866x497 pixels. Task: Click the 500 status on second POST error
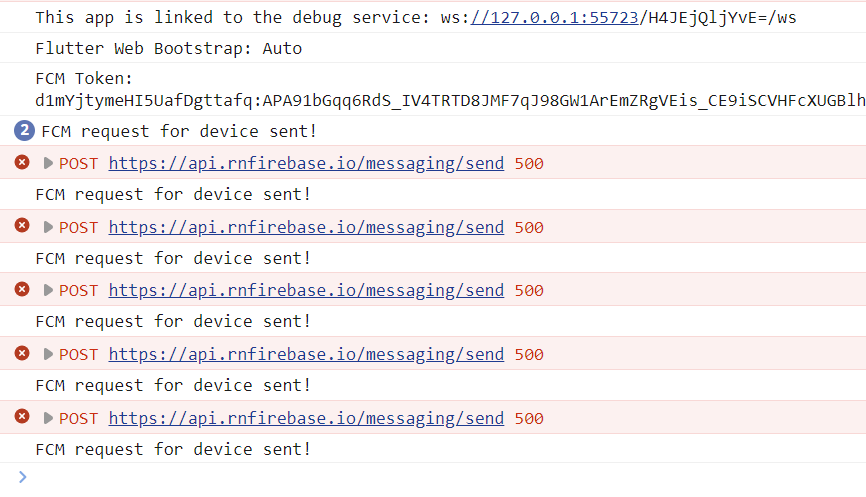[529, 228]
